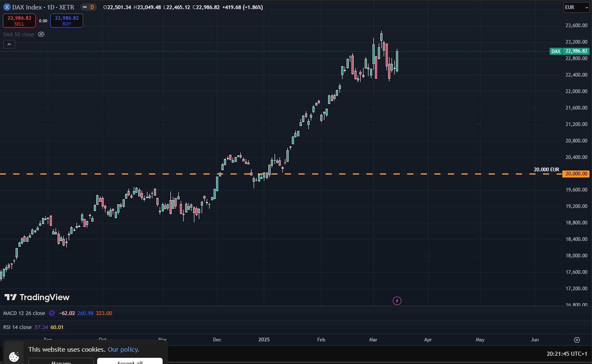Toggle SMA 50 visibility eye icon
Image resolution: width=592 pixels, height=364 pixels.
41,34
